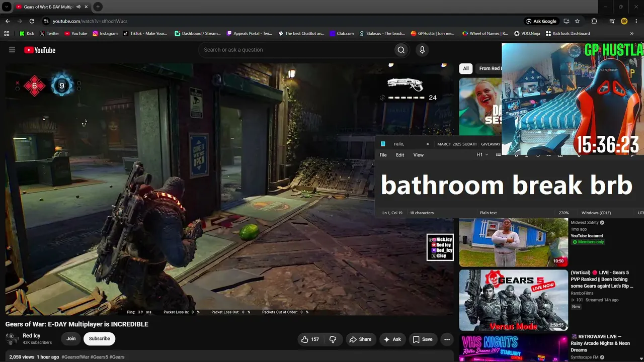Share the video
The height and width of the screenshot is (362, 644).
coord(360,339)
